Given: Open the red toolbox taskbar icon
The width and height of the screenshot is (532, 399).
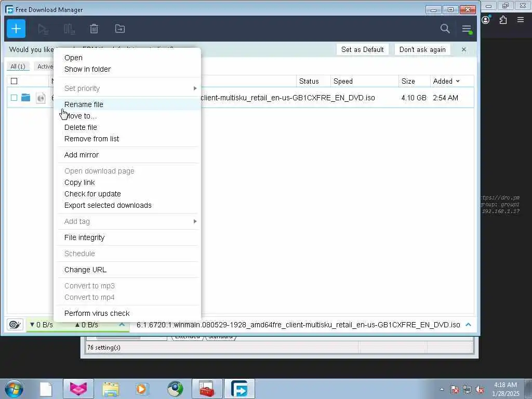Looking at the screenshot, I should coord(207,389).
